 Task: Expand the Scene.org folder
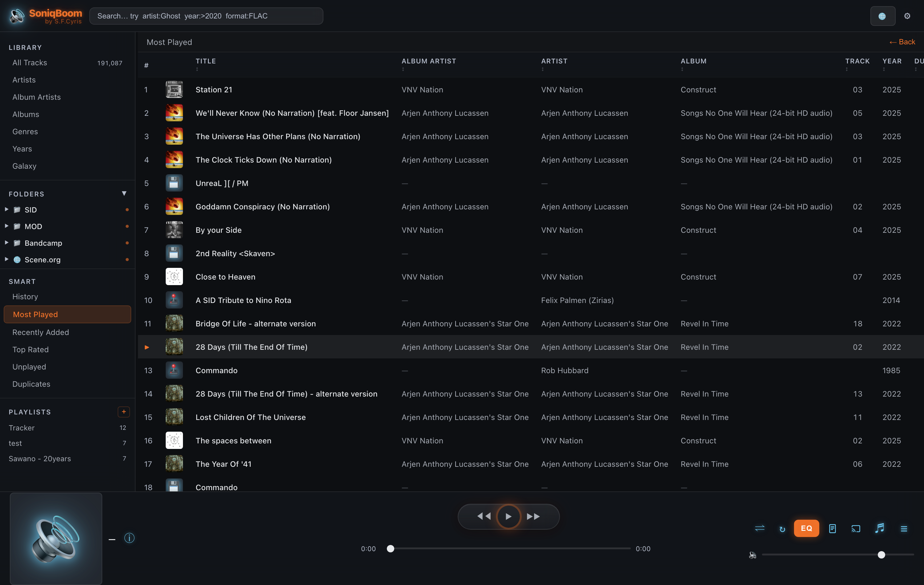[6, 259]
